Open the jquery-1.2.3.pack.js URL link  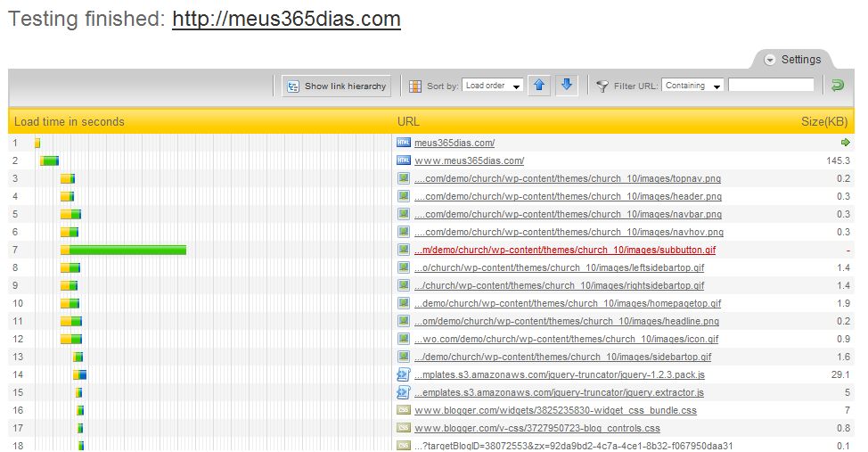(x=560, y=374)
